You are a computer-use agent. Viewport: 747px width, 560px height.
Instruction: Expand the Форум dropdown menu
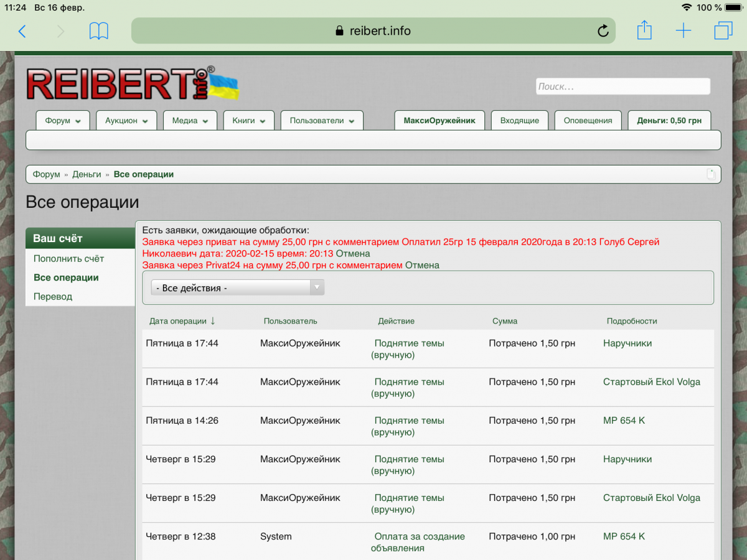(x=63, y=121)
